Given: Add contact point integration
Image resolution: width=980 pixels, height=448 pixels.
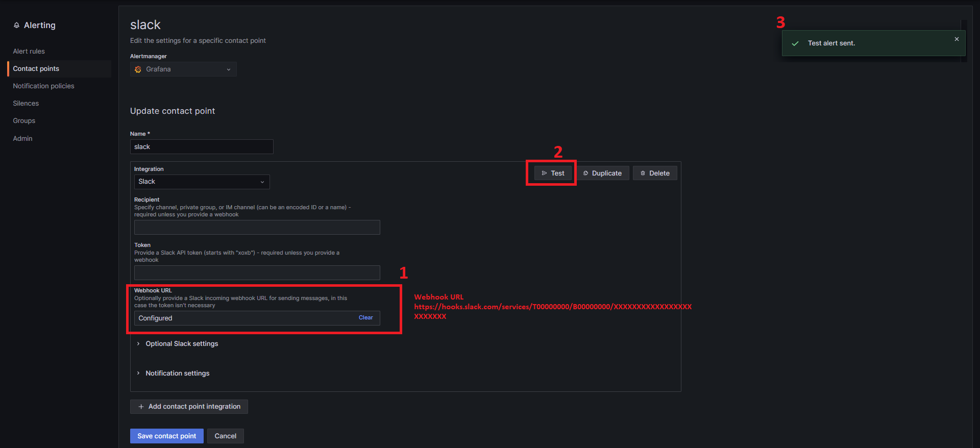Looking at the screenshot, I should point(189,406).
